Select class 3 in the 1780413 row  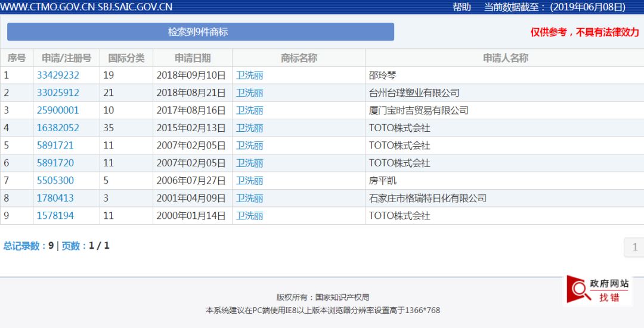(x=106, y=198)
